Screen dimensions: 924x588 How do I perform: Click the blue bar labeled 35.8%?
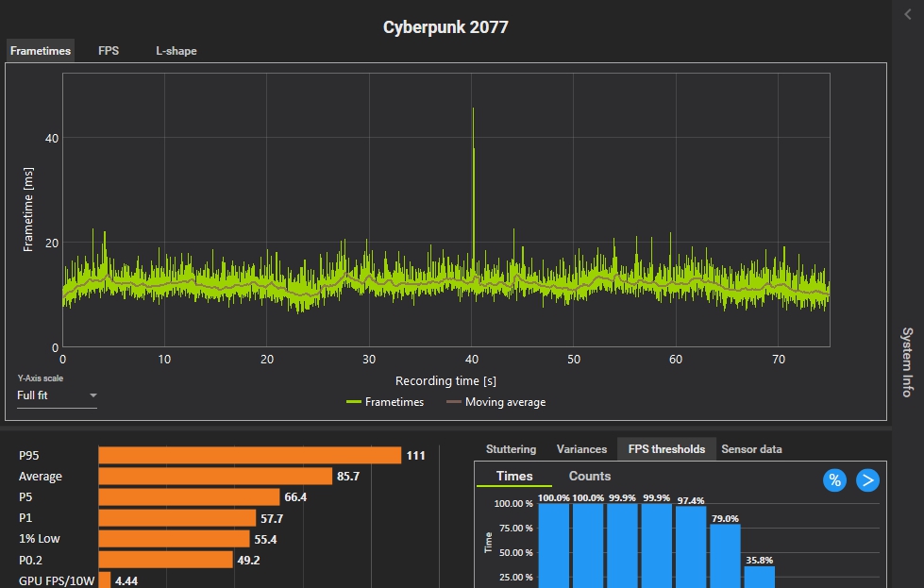pyautogui.click(x=759, y=576)
